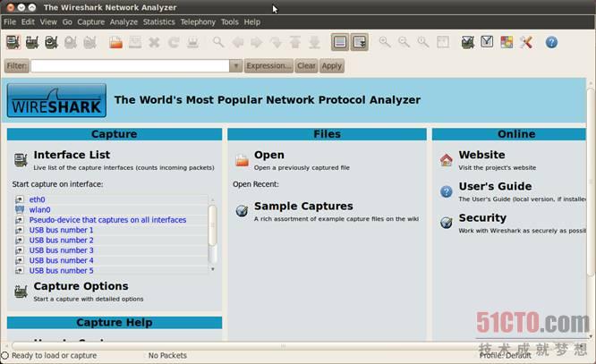596x364 pixels.
Task: Open help via blue question mark icon
Action: [x=551, y=42]
